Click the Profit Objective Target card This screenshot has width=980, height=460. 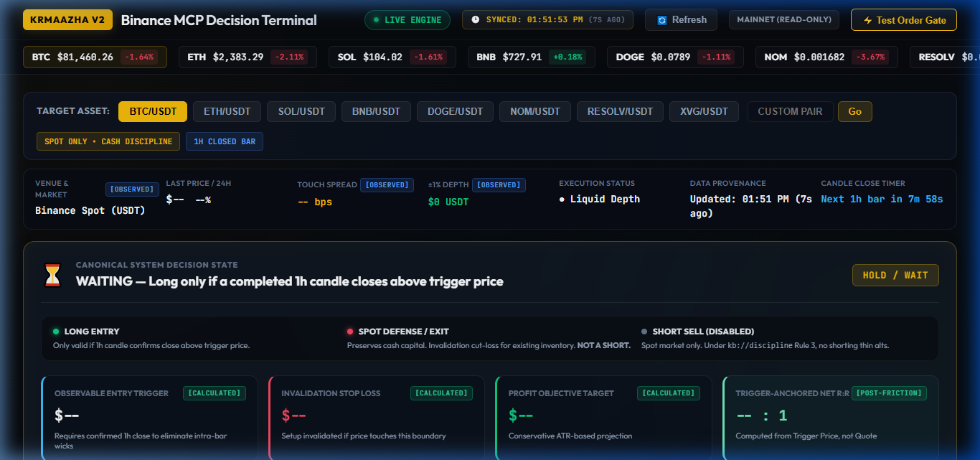603,418
